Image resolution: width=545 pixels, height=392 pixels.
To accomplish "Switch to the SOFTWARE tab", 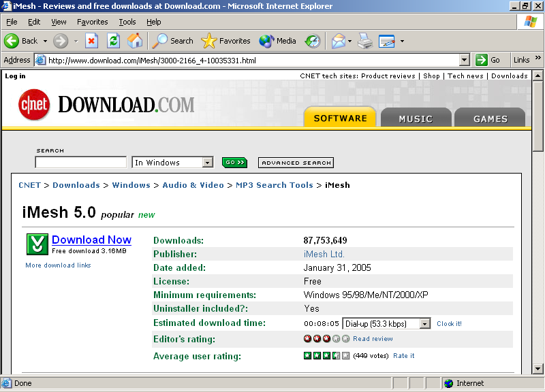I will (340, 117).
